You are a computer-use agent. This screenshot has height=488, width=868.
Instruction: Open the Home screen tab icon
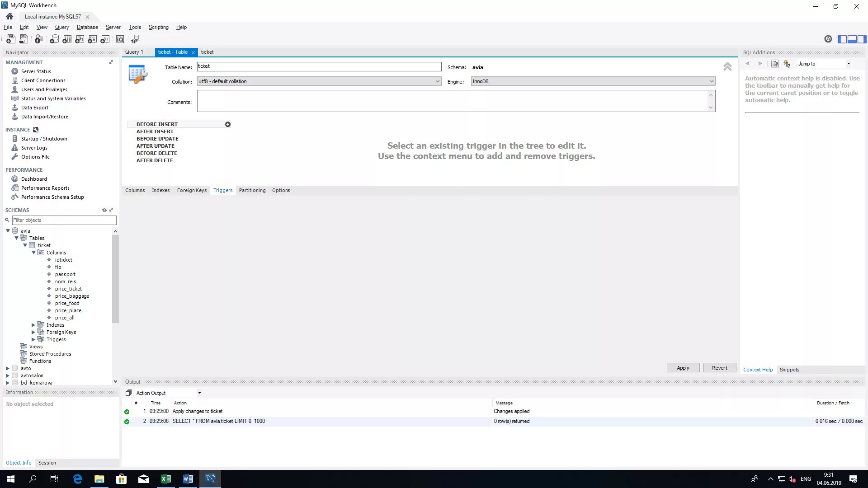[9, 16]
